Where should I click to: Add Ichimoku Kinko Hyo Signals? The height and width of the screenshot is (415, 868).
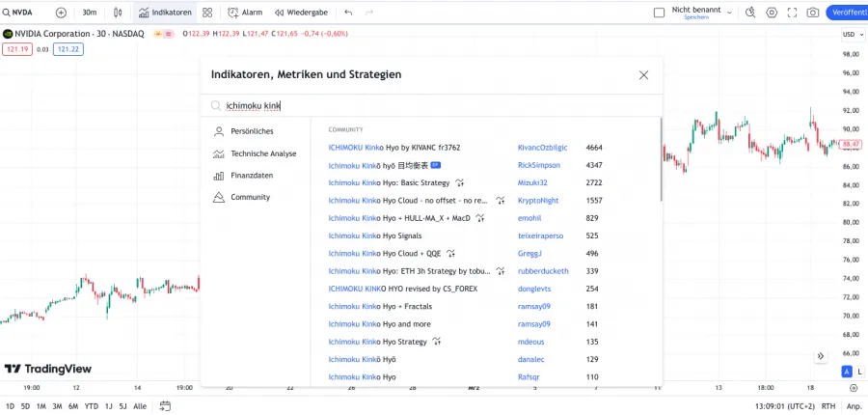click(375, 236)
